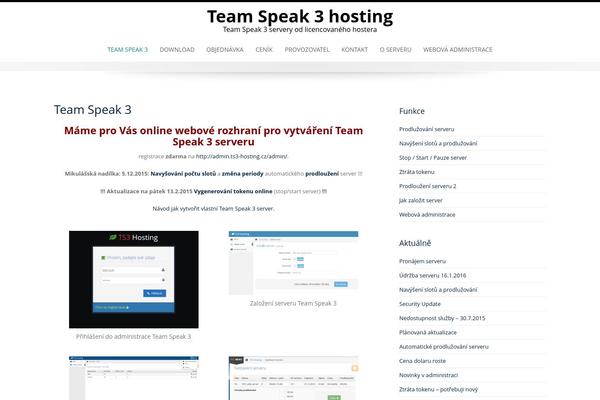Open the Údržba serveru 16.1.2016 link

pyautogui.click(x=432, y=276)
